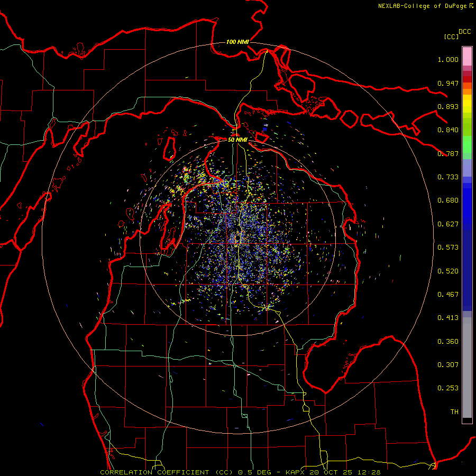Click the 50 NMI range ring label

pos(237,140)
